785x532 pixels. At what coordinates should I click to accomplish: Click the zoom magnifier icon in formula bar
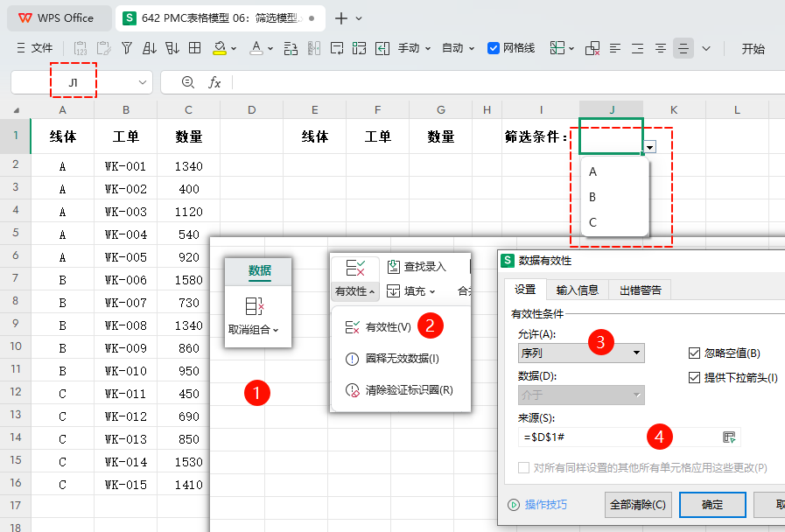(x=188, y=82)
